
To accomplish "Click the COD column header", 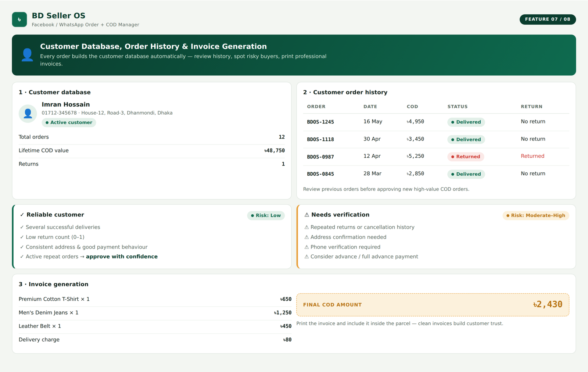I will coord(412,107).
